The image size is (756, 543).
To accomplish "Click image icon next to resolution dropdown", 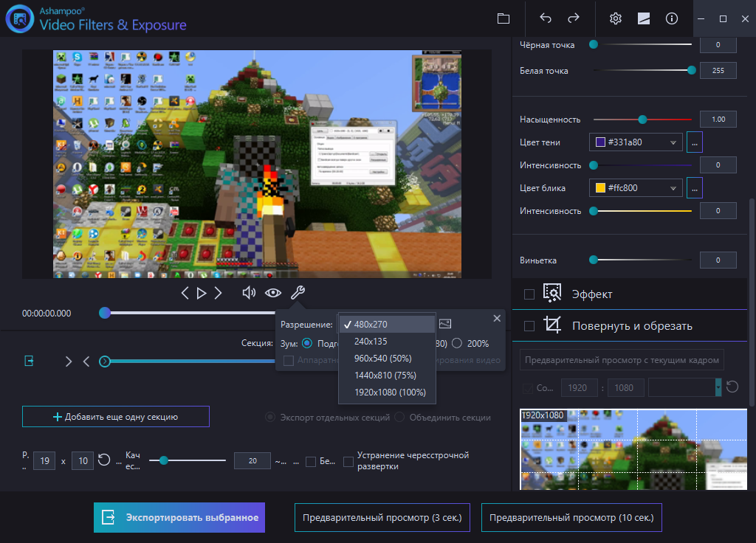I will [x=445, y=324].
